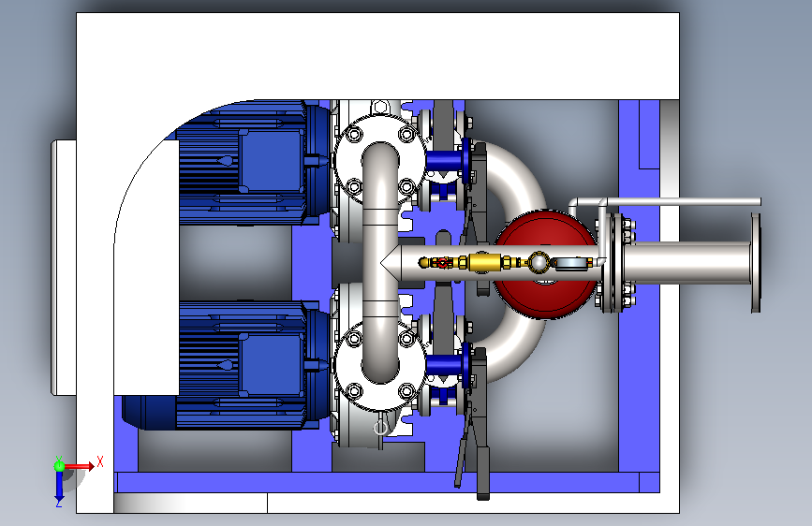This screenshot has height=526, width=812.
Task: Pick the long gray valve lever at the bottom
Action: (482, 456)
